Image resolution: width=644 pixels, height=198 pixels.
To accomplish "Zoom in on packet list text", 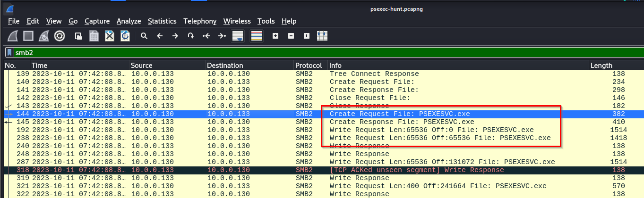I will [275, 36].
